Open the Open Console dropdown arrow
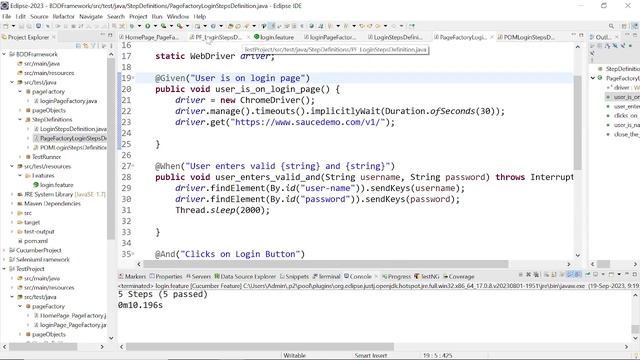The image size is (640, 360). [619, 275]
